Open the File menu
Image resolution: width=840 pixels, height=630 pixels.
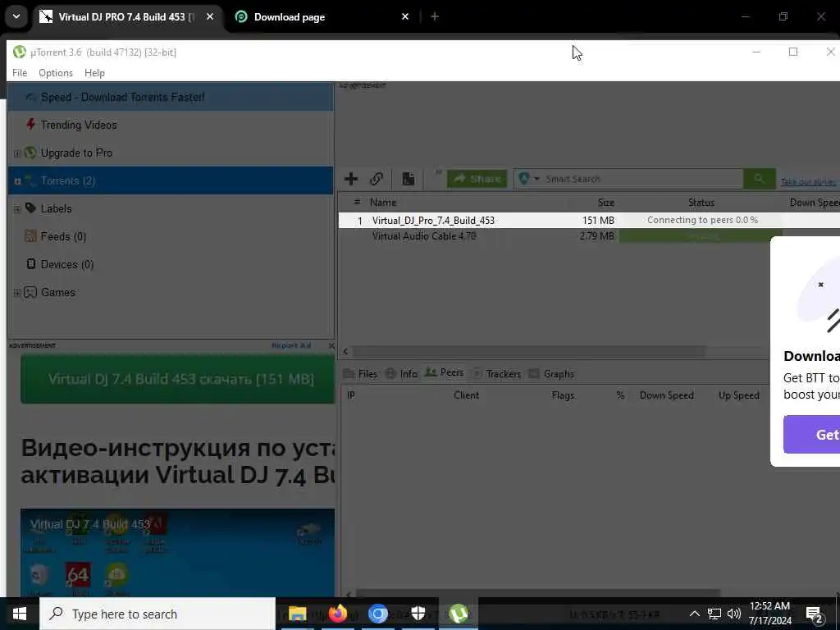click(x=20, y=73)
